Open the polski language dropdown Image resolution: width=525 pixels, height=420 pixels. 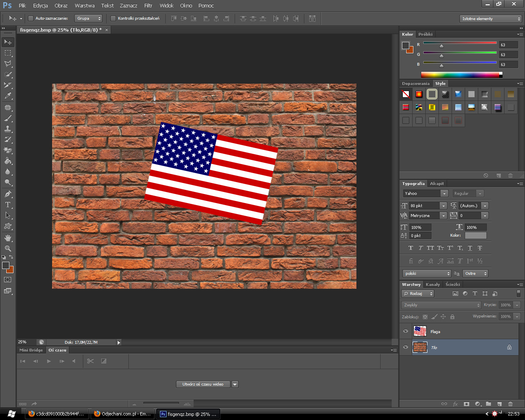[427, 273]
